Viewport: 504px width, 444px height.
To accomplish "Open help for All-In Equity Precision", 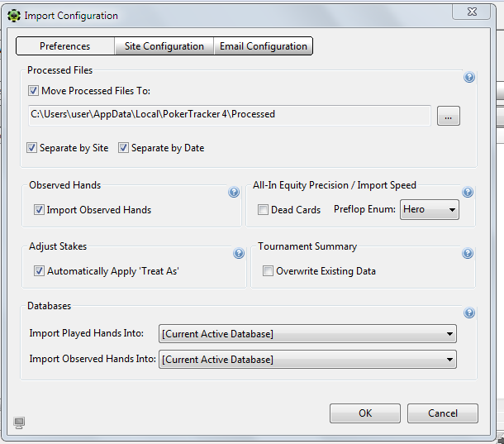I will pyautogui.click(x=468, y=193).
